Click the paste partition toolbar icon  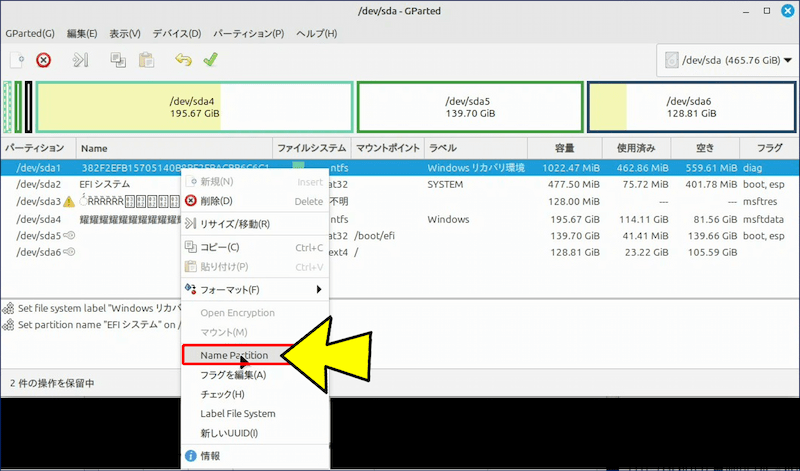click(x=147, y=60)
